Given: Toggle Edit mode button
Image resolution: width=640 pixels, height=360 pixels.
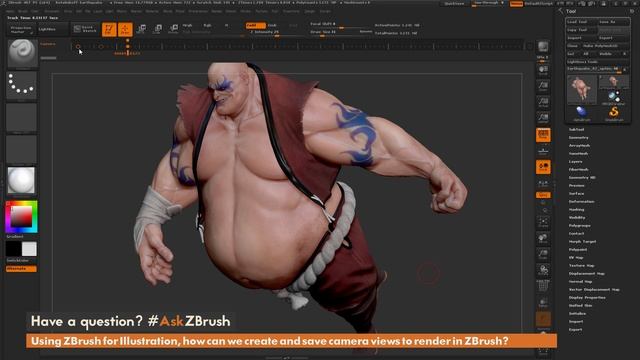Looking at the screenshot, I should click(x=109, y=29).
